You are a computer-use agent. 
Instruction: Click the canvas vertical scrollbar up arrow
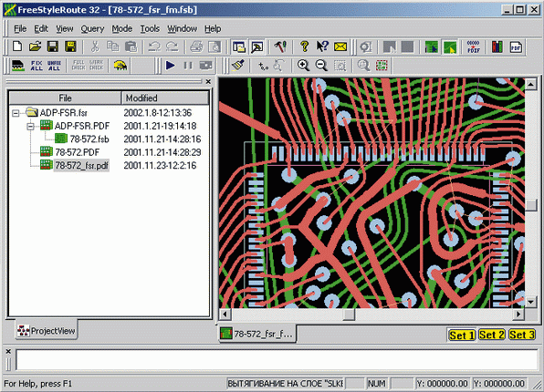(531, 84)
